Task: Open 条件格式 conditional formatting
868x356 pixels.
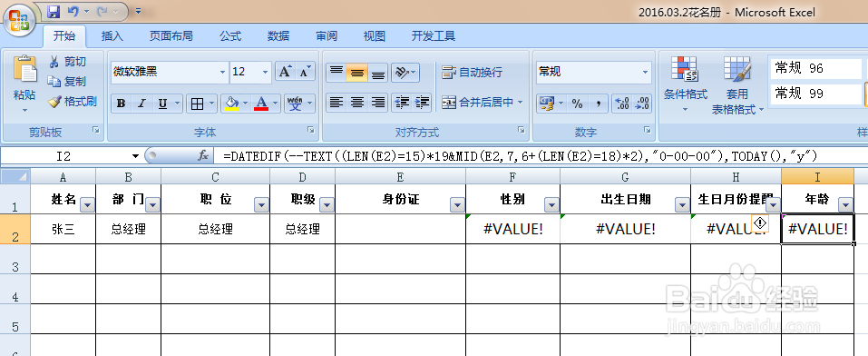Action: (x=686, y=84)
